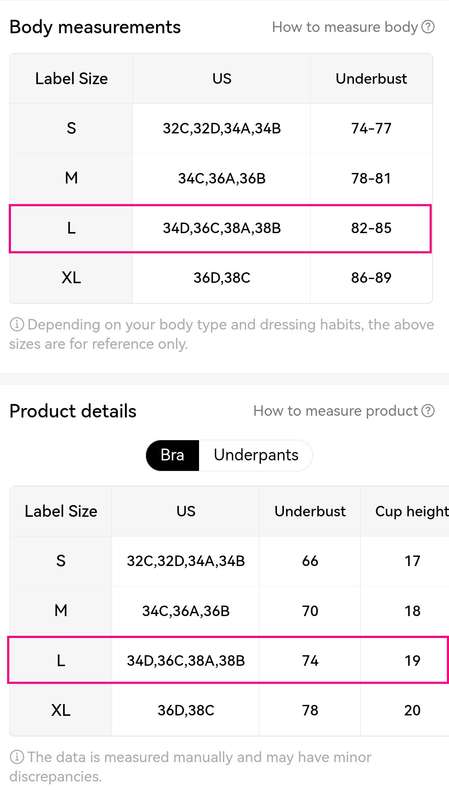This screenshot has height=800, width=449.
Task: Select the S row in Product details
Action: (230, 561)
